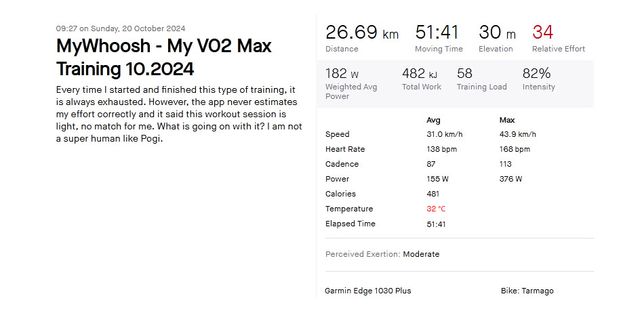The height and width of the screenshot is (311, 644).
Task: Click the 30 m Elevation stat
Action: (x=497, y=33)
